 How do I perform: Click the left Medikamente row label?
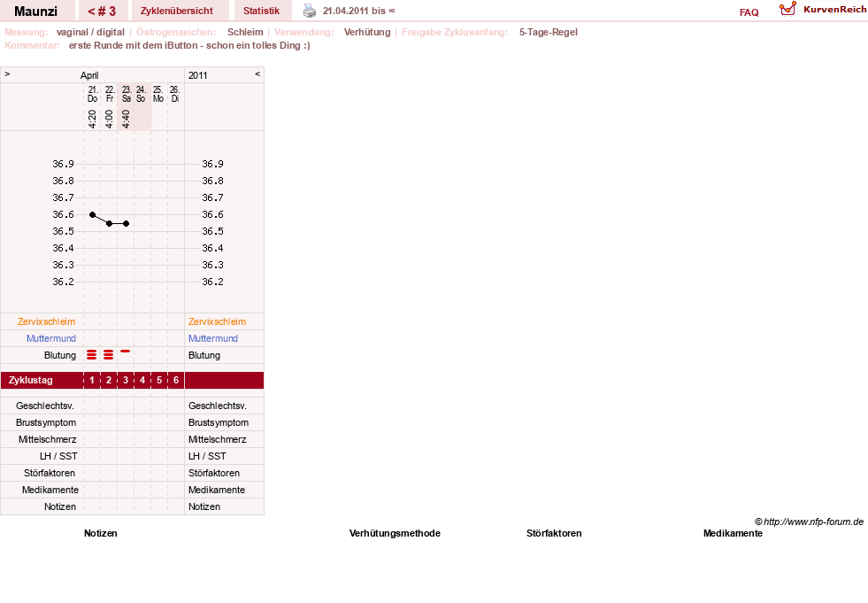pos(50,490)
